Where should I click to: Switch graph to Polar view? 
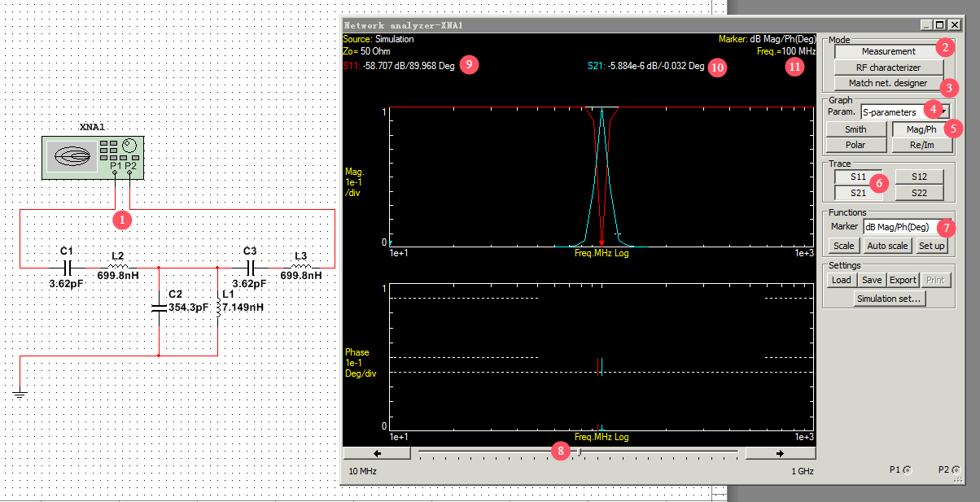click(x=855, y=145)
